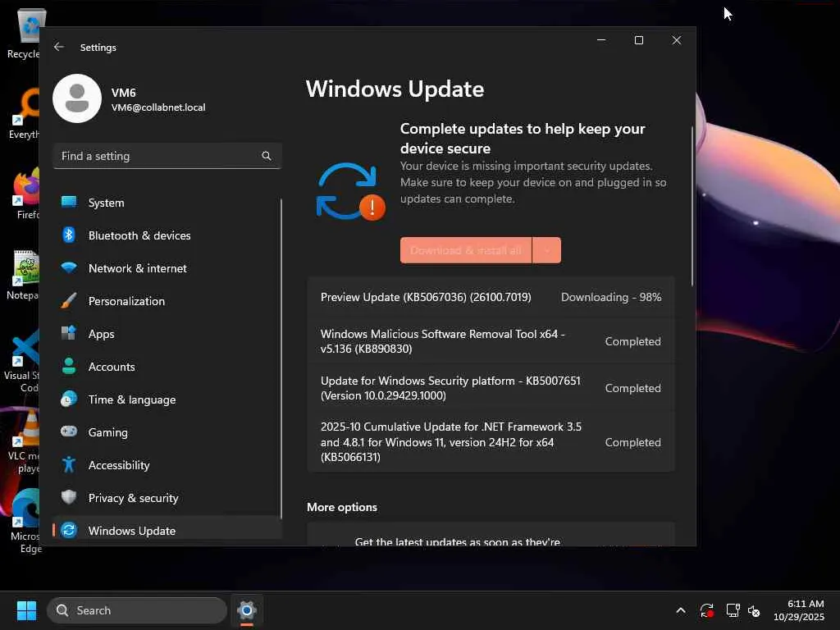The height and width of the screenshot is (630, 840).
Task: Open the Firefox desktop shortcut
Action: click(x=27, y=194)
